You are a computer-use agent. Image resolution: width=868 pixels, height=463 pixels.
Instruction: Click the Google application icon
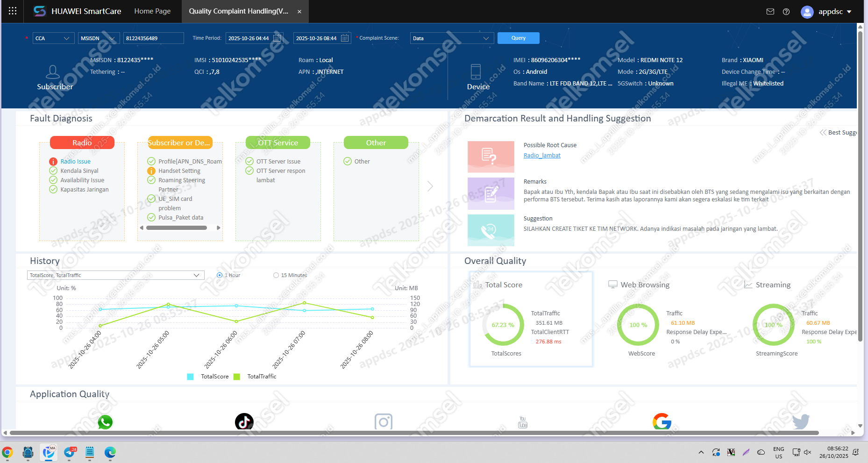[662, 421]
